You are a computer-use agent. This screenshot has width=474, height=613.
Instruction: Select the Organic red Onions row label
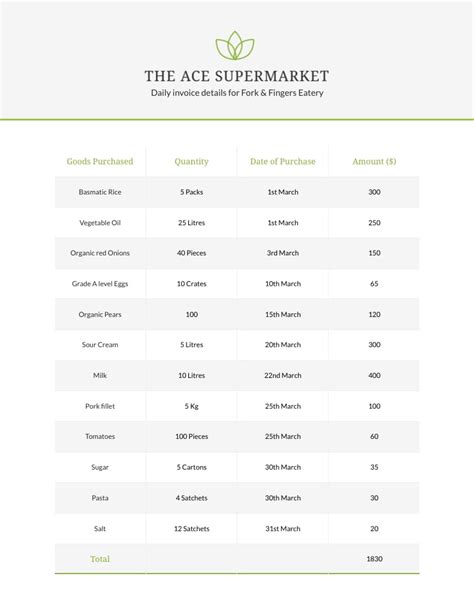coord(100,253)
